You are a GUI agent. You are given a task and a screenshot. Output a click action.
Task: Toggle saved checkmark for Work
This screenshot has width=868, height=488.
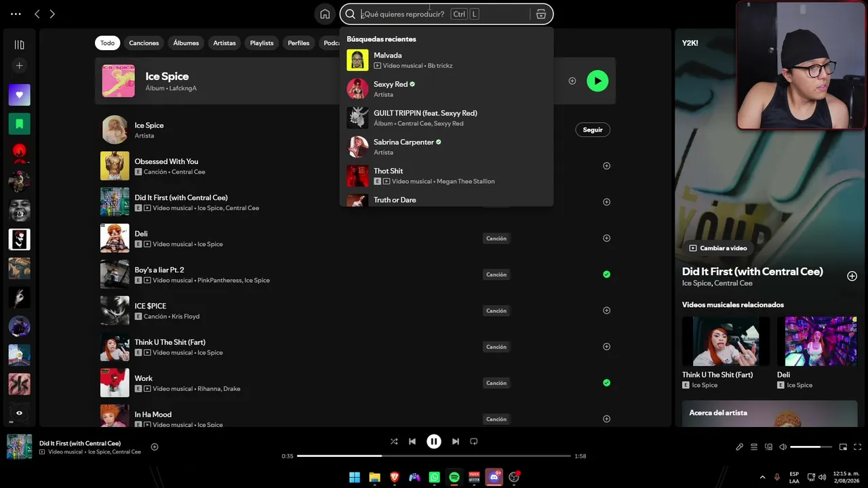click(606, 383)
